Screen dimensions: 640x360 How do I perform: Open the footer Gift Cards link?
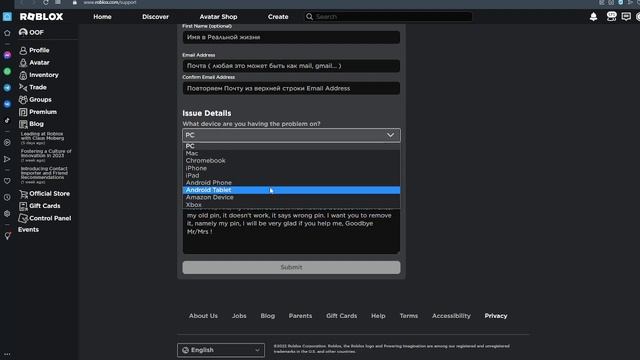tap(342, 316)
